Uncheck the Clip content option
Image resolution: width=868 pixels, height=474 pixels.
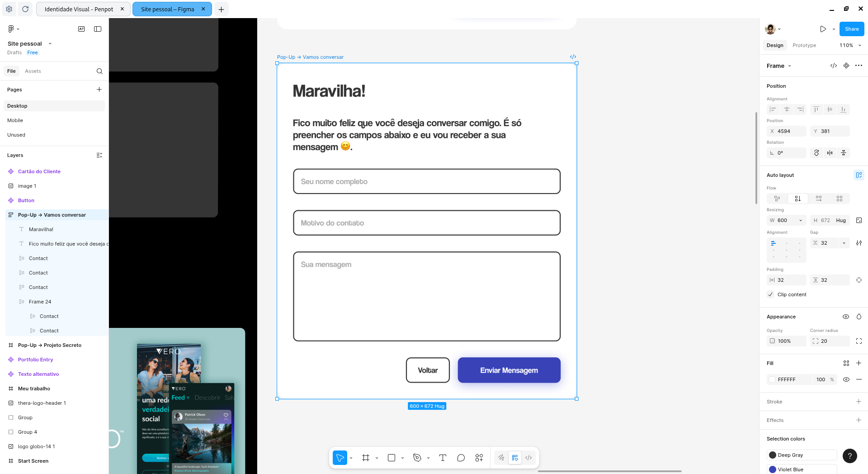pos(770,294)
